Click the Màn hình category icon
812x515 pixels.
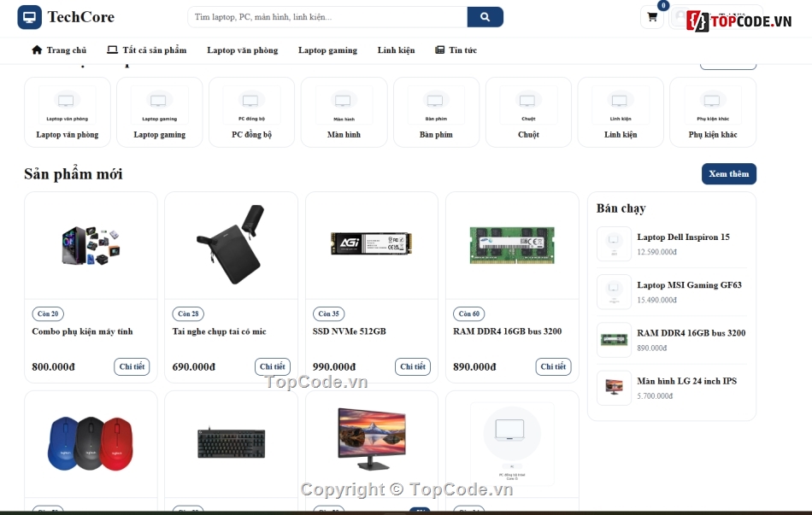(x=344, y=105)
